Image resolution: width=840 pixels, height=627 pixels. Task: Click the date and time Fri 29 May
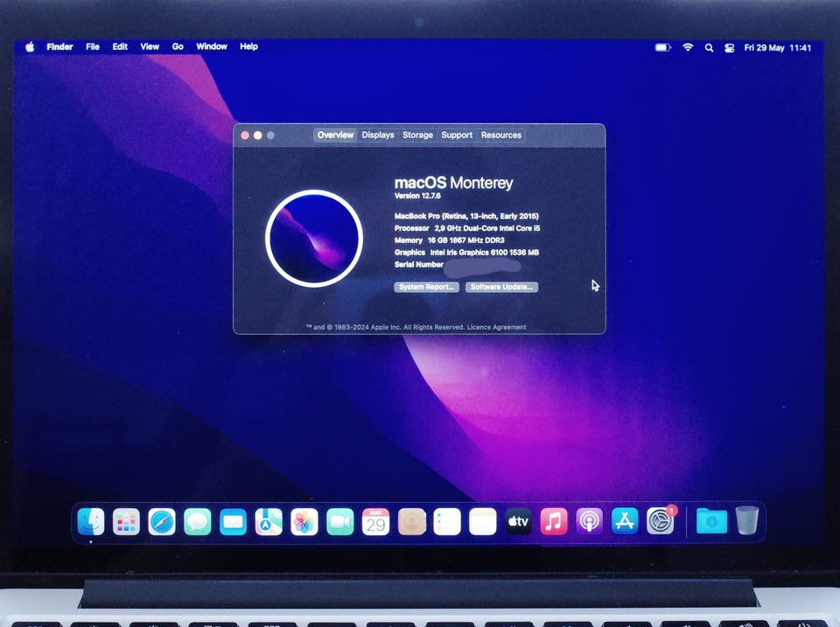click(777, 47)
